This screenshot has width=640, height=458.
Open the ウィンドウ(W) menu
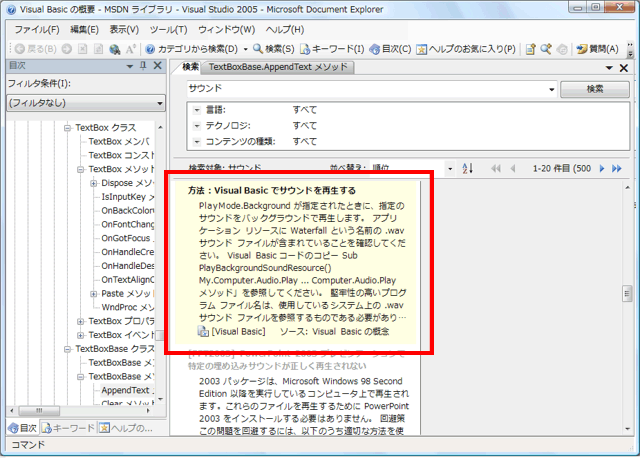[227, 29]
